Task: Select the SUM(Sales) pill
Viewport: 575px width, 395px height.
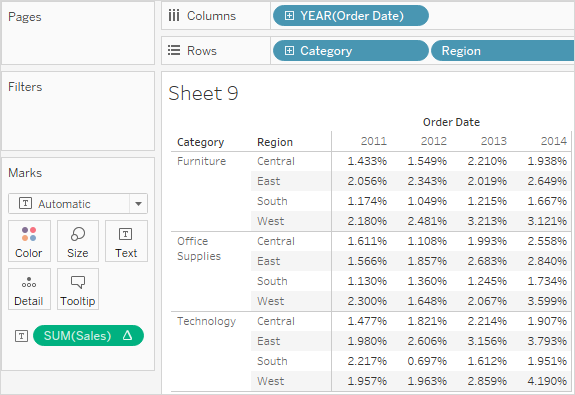Action: pyautogui.click(x=88, y=336)
